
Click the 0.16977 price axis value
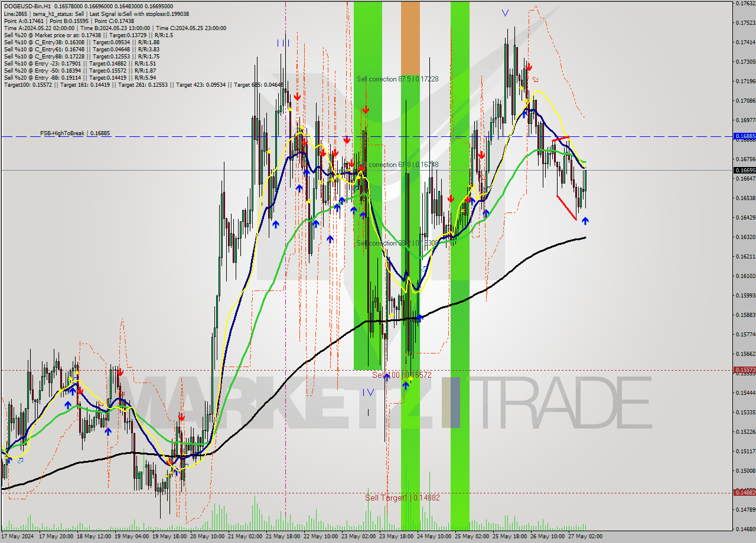pos(746,120)
